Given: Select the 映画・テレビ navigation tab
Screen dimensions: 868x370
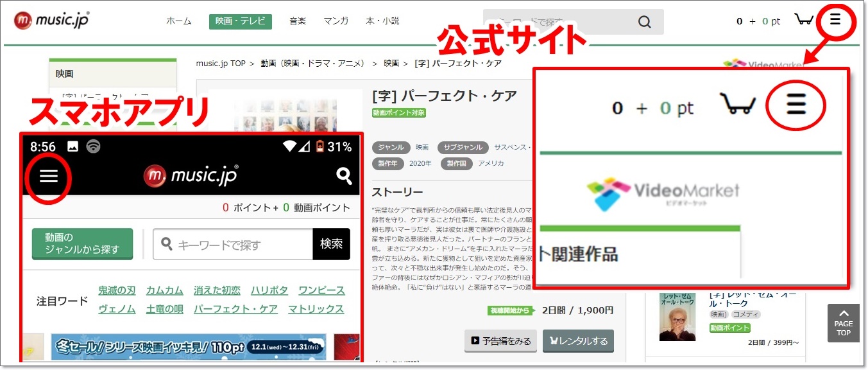Looking at the screenshot, I should tap(241, 21).
